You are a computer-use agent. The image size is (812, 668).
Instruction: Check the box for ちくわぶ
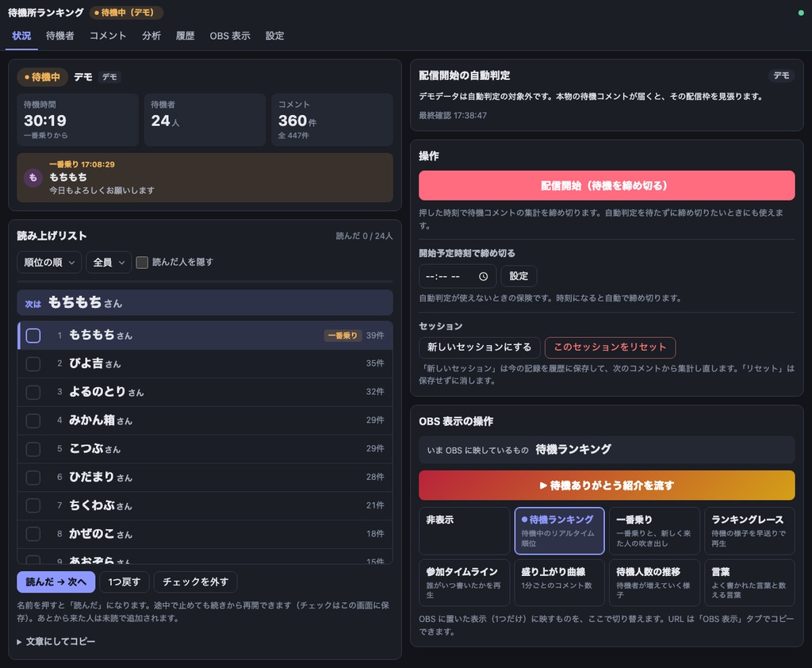[x=33, y=505]
